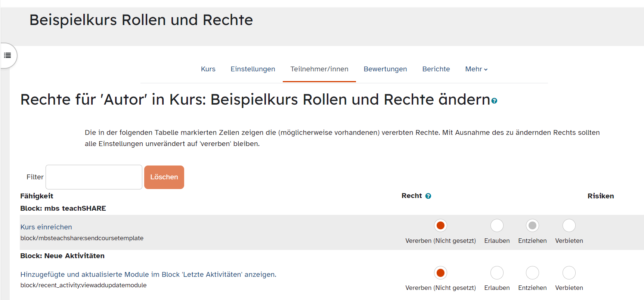Viewport: 644px width, 300px height.
Task: Switch to the Kurs tab
Action: coord(208,69)
